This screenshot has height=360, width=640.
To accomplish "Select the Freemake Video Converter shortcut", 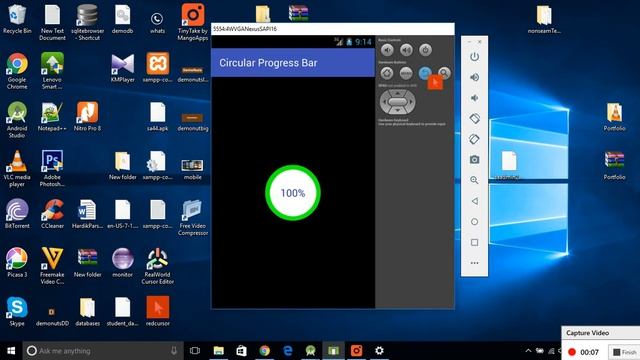I will (52, 266).
